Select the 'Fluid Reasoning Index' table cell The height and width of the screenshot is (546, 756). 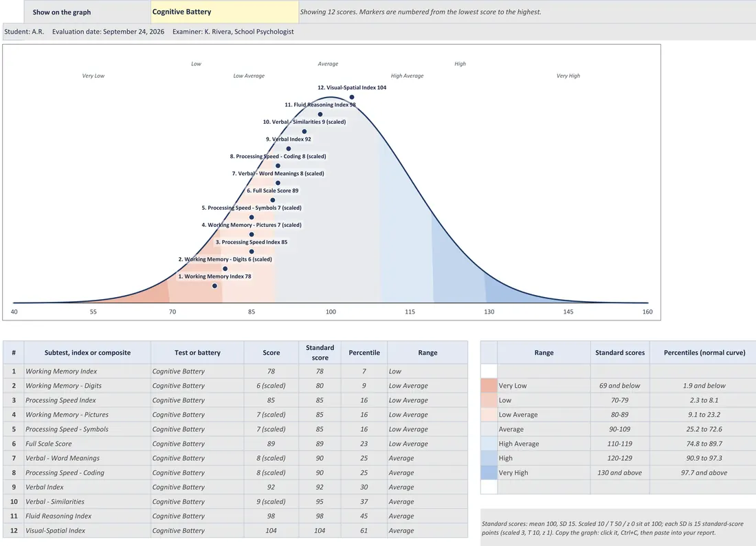pos(87,516)
